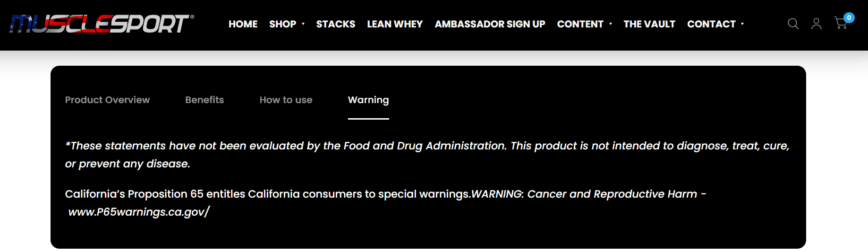The width and height of the screenshot is (868, 252).
Task: Open the STACKS page
Action: click(335, 24)
